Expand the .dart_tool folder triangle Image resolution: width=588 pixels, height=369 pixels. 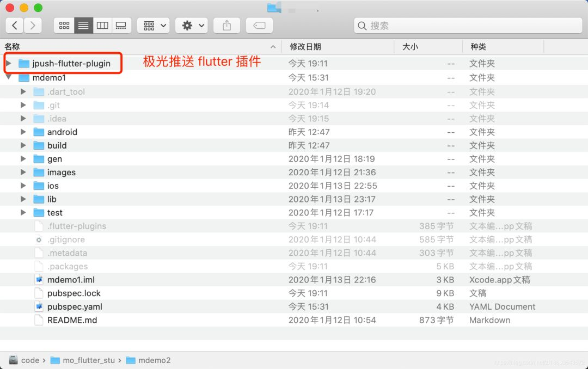[23, 91]
